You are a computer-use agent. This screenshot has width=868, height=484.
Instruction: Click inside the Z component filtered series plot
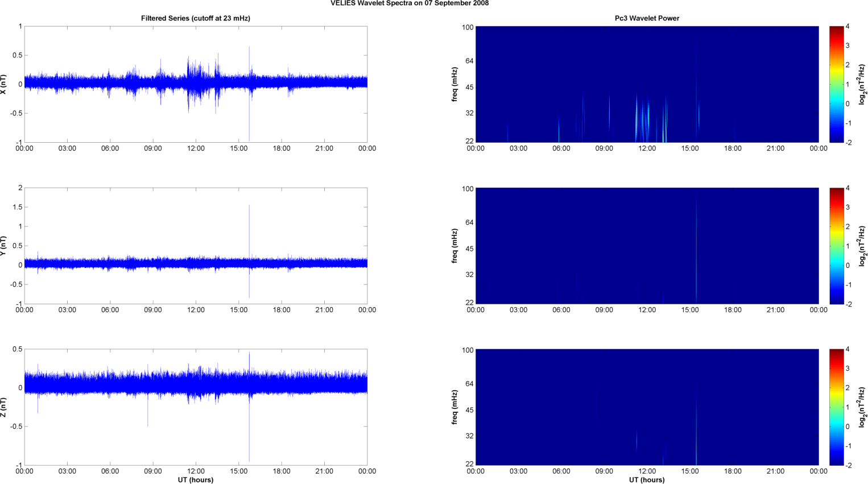(x=196, y=407)
